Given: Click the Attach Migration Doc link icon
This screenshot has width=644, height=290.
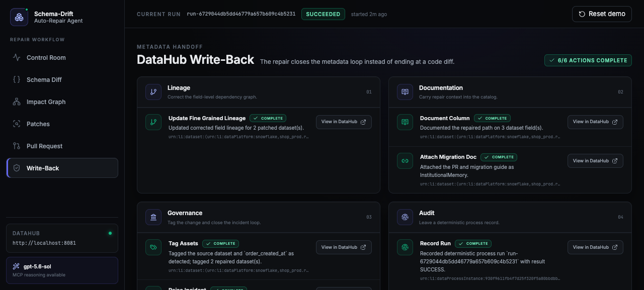Looking at the screenshot, I should (x=405, y=161).
